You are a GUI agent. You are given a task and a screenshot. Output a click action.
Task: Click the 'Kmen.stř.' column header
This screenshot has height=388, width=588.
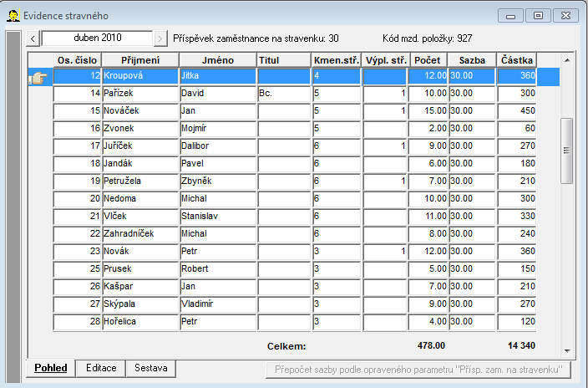tap(337, 60)
